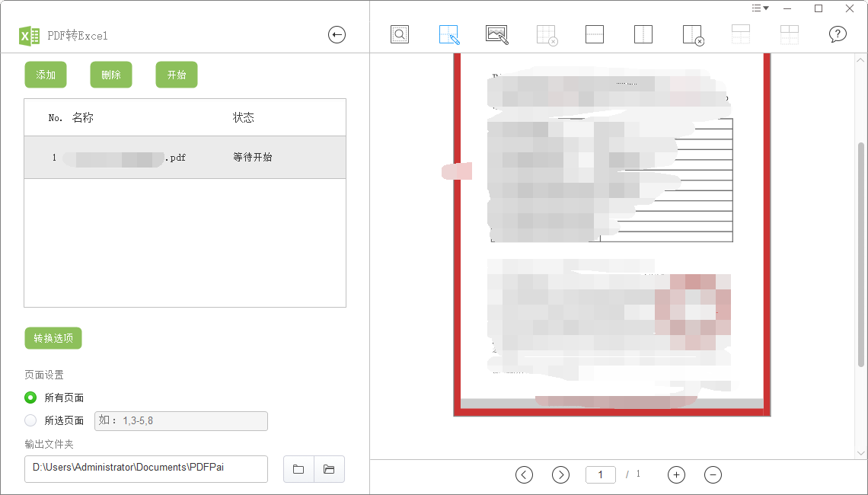Screen dimensions: 868x495
Task: Select the 所有页面 radio button
Action: coord(30,398)
